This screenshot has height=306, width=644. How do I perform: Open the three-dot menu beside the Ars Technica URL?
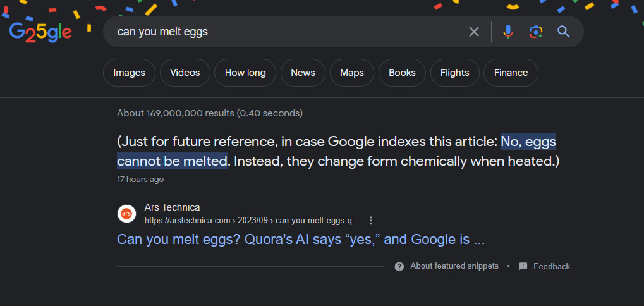click(x=371, y=221)
